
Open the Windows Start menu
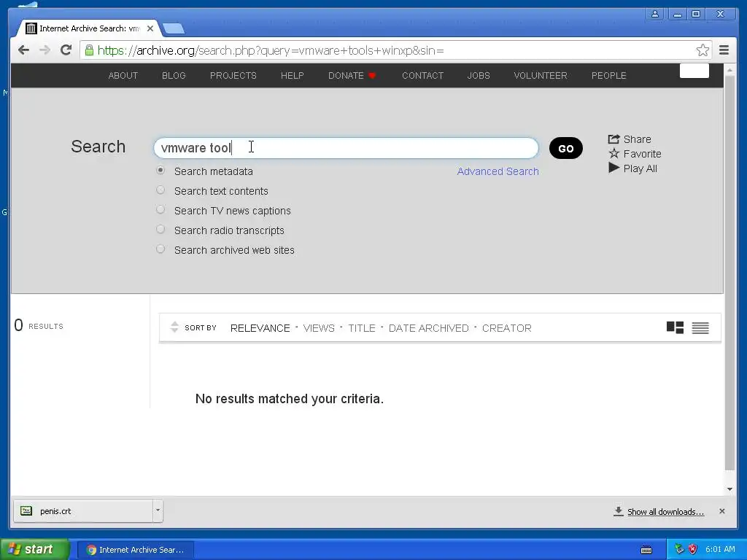point(35,550)
